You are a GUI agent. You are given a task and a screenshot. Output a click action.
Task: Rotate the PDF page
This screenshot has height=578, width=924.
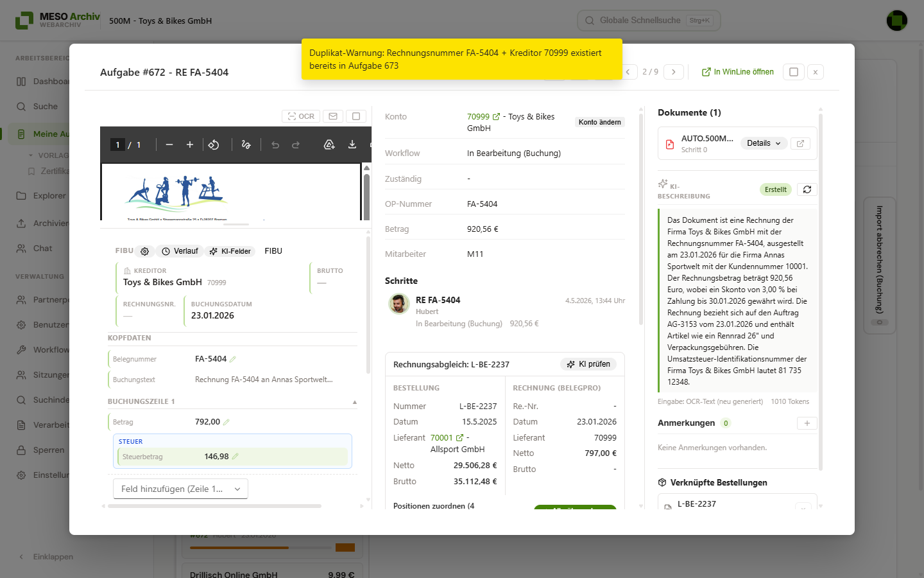[214, 145]
